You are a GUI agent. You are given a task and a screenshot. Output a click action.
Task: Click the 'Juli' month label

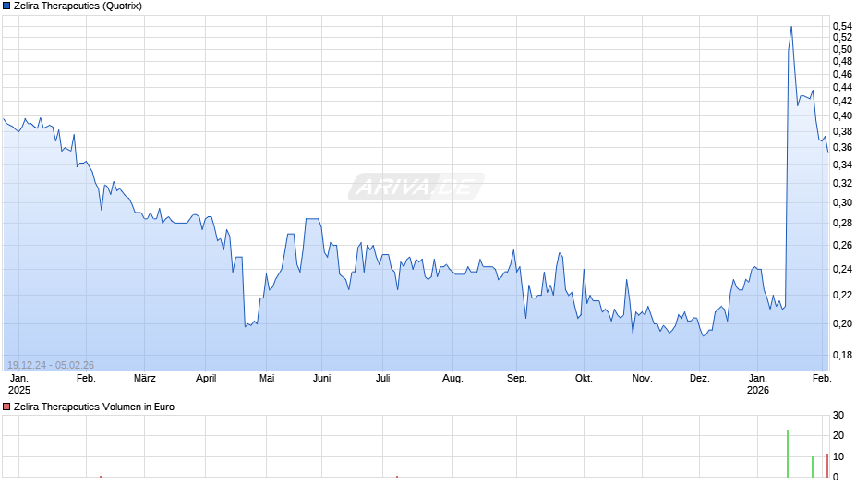point(383,379)
